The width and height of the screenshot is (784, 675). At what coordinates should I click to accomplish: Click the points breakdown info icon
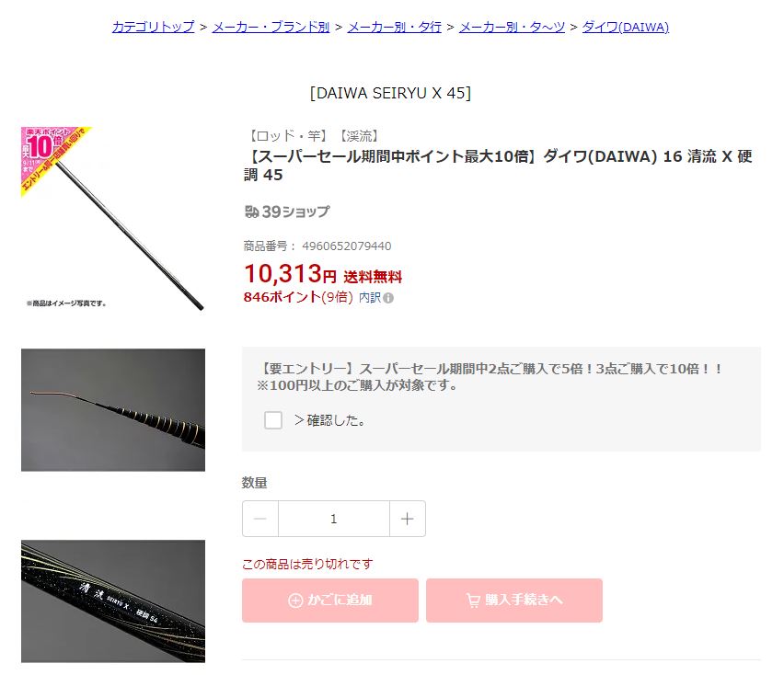tap(388, 298)
